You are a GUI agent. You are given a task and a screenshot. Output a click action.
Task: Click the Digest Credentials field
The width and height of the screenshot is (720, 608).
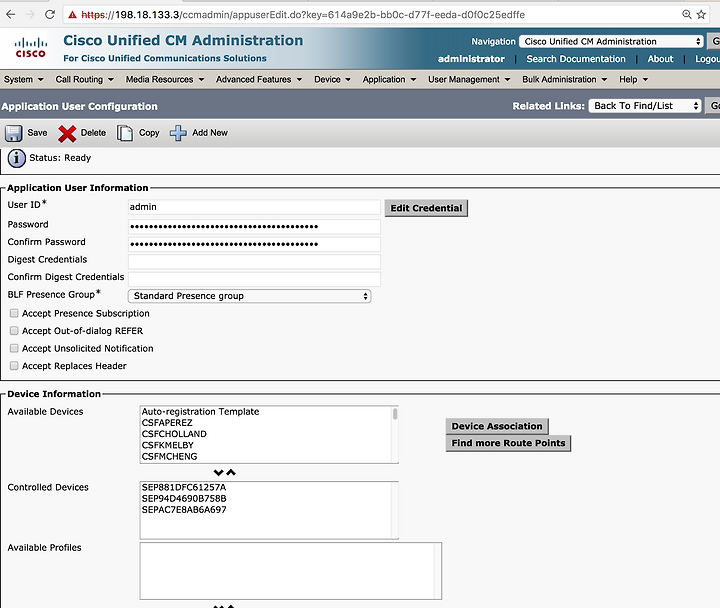[254, 261]
